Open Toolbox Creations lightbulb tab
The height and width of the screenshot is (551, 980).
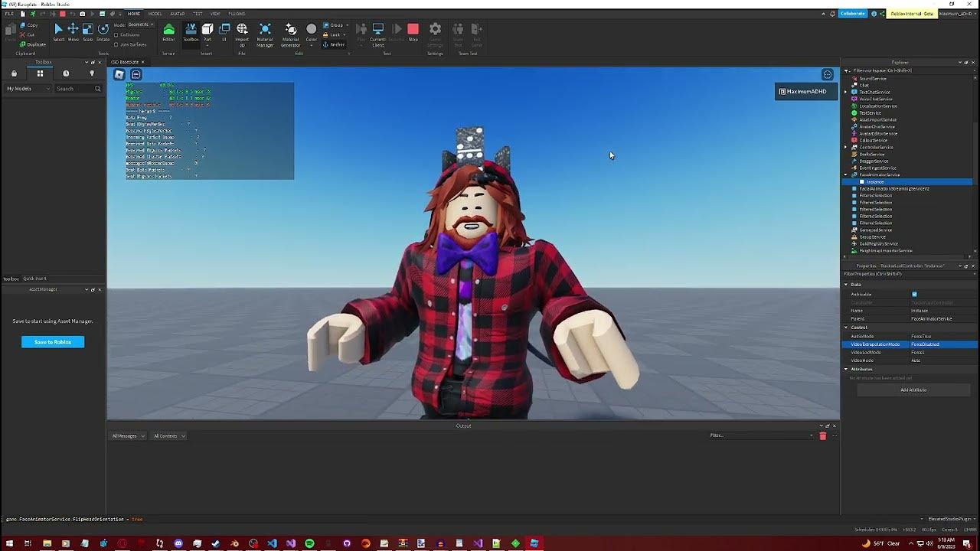(92, 73)
